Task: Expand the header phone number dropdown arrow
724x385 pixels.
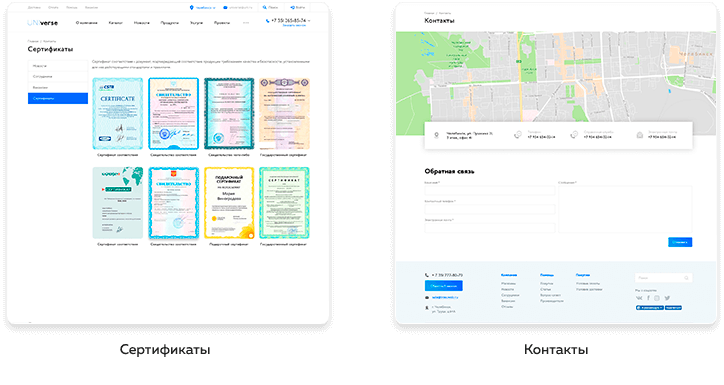Action: pos(309,21)
